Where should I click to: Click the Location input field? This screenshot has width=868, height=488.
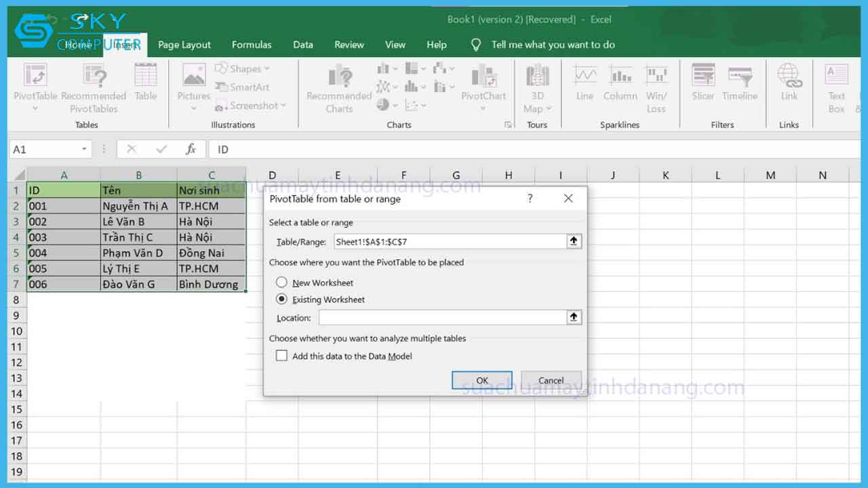click(443, 317)
